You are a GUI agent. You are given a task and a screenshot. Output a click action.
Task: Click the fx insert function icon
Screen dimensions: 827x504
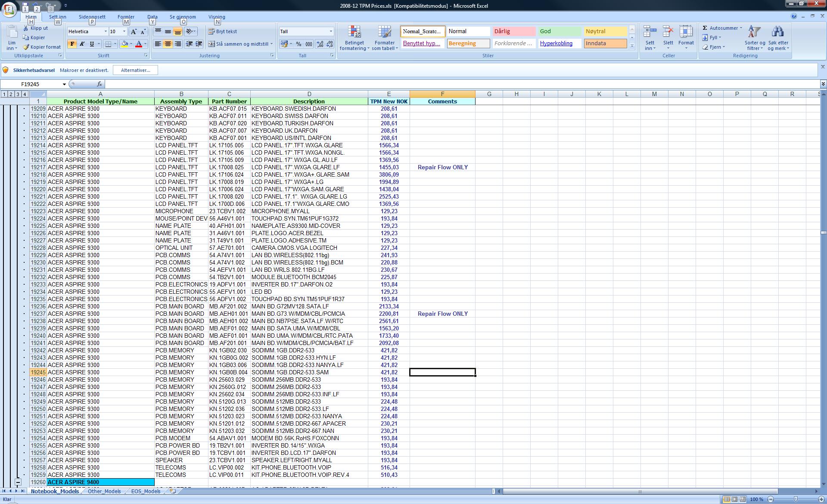point(99,84)
